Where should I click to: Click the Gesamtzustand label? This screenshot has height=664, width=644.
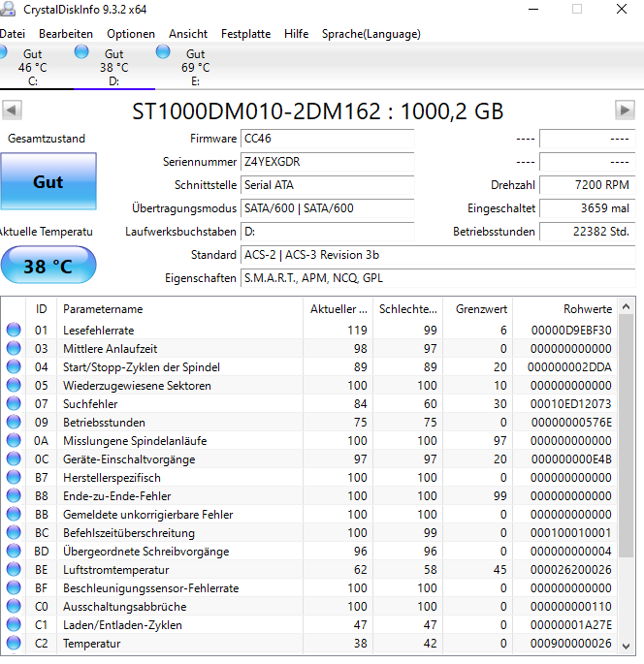click(47, 139)
